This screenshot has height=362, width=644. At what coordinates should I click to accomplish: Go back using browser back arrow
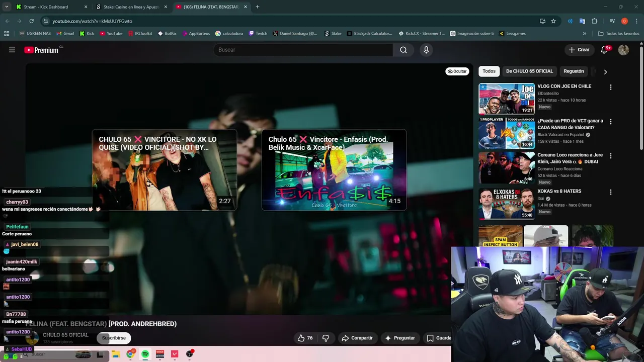click(x=7, y=21)
